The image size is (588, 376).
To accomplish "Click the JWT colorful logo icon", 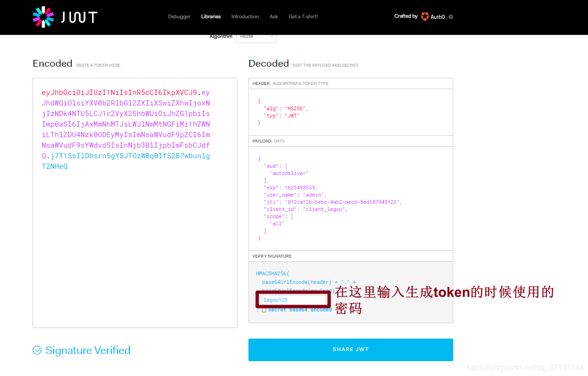I will point(43,17).
